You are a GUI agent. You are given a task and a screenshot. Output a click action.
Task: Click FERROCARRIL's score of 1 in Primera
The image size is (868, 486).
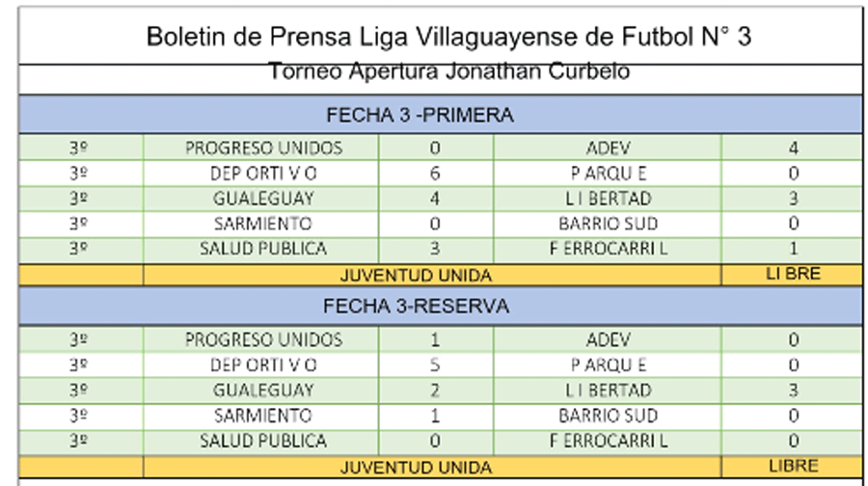point(793,249)
